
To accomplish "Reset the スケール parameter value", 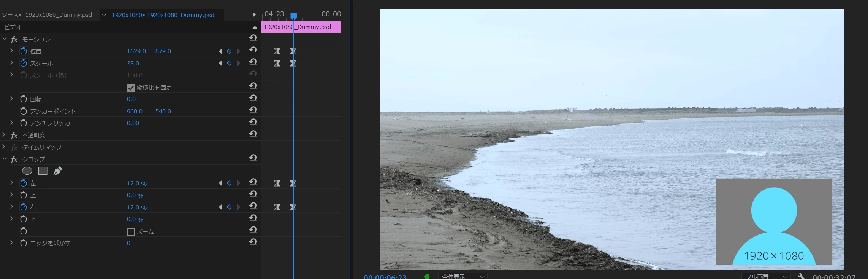I will click(x=253, y=62).
